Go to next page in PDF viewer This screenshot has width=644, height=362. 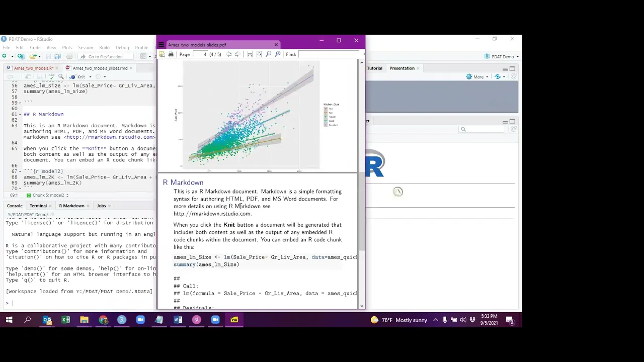click(x=237, y=54)
